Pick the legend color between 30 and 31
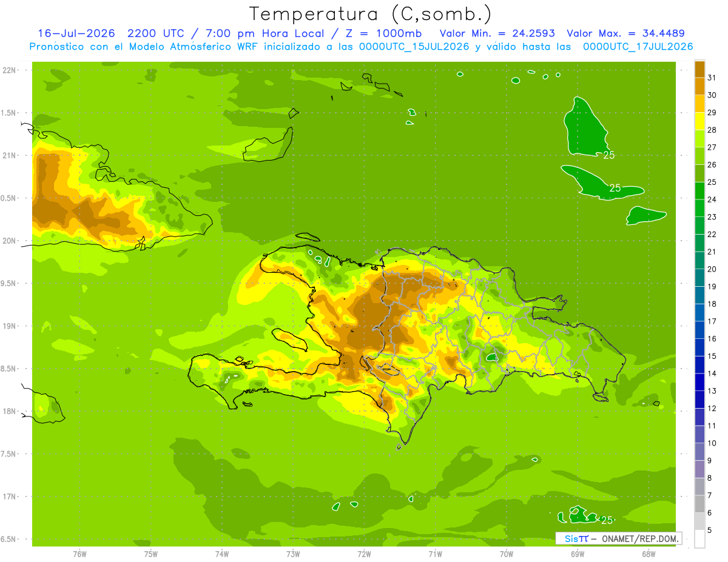728x562 pixels. (x=699, y=87)
